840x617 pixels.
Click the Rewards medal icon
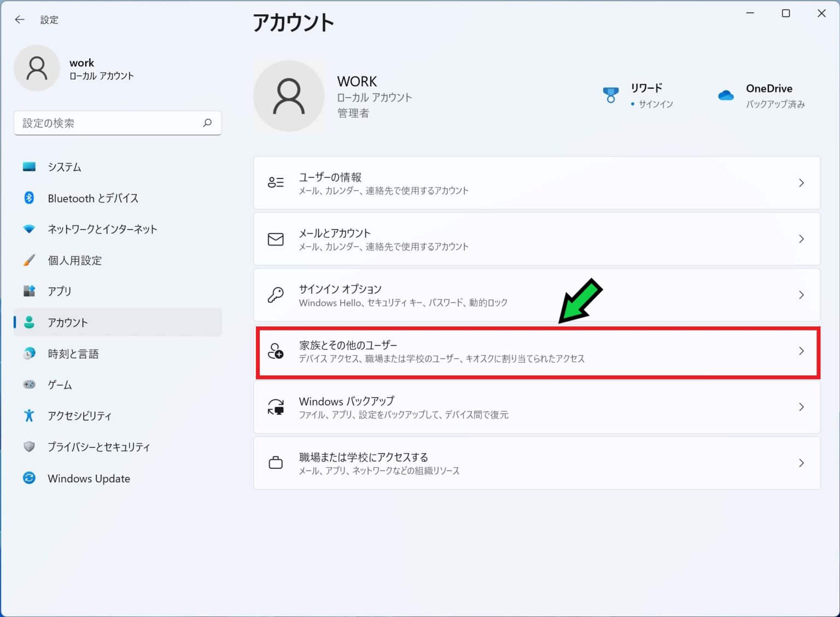coord(610,95)
